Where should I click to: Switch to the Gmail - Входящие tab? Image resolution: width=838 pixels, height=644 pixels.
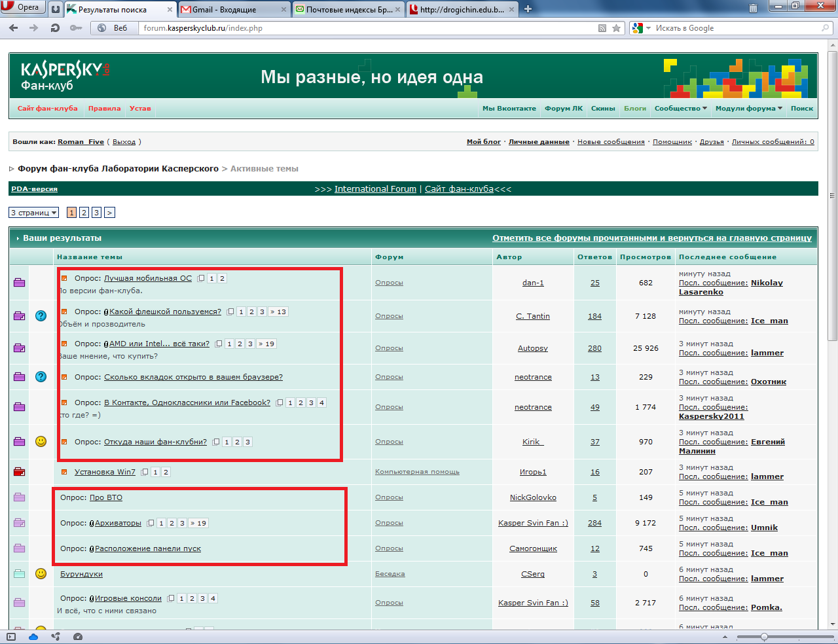(x=234, y=10)
